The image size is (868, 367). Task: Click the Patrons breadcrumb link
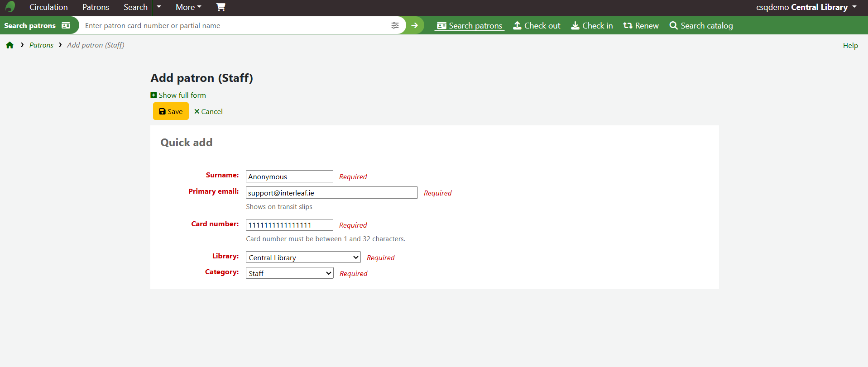coord(41,45)
